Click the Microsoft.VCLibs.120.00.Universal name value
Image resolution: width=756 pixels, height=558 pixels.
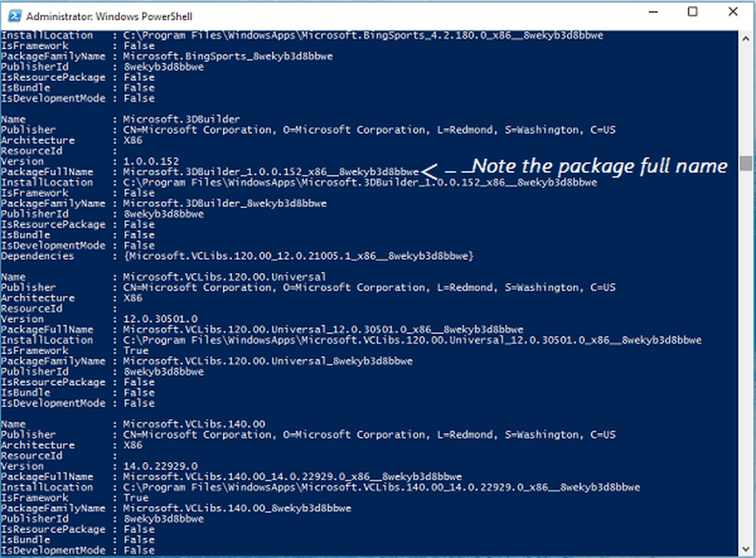(x=224, y=277)
